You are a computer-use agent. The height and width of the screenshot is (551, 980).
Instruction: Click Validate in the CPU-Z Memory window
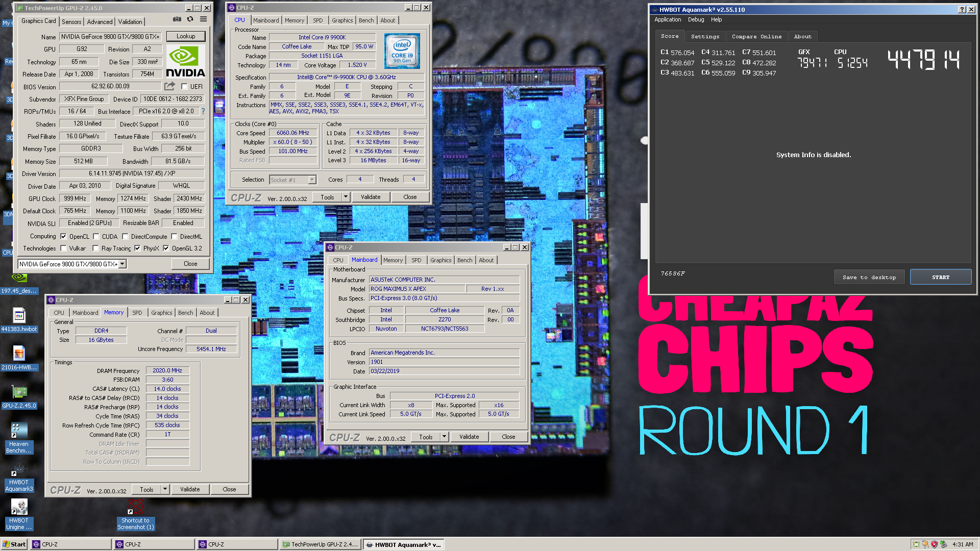tap(190, 489)
